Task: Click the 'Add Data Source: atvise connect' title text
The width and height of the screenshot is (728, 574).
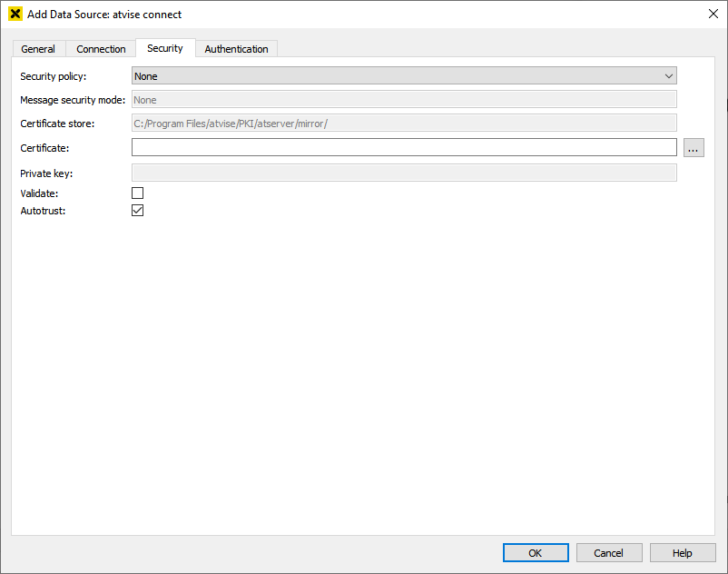Action: click(x=104, y=15)
